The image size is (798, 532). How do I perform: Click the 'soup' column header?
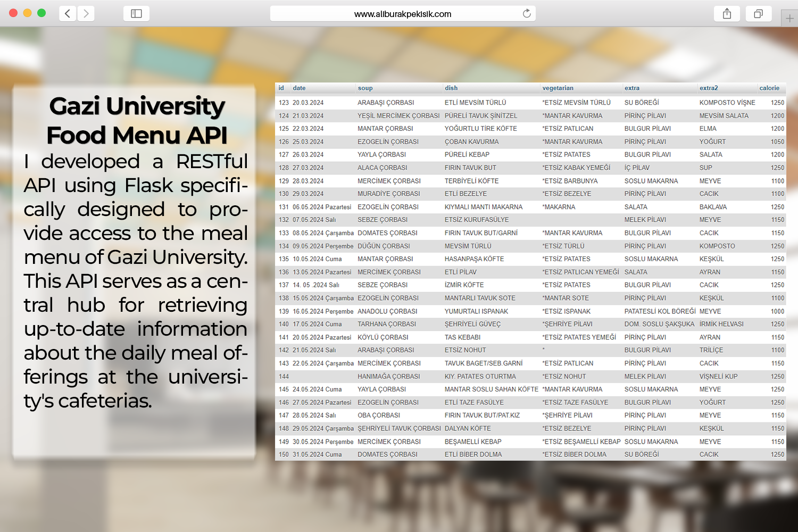coord(365,88)
